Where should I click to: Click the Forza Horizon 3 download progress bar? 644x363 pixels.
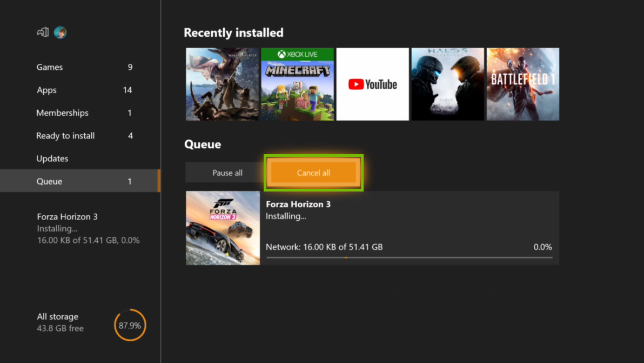(409, 258)
